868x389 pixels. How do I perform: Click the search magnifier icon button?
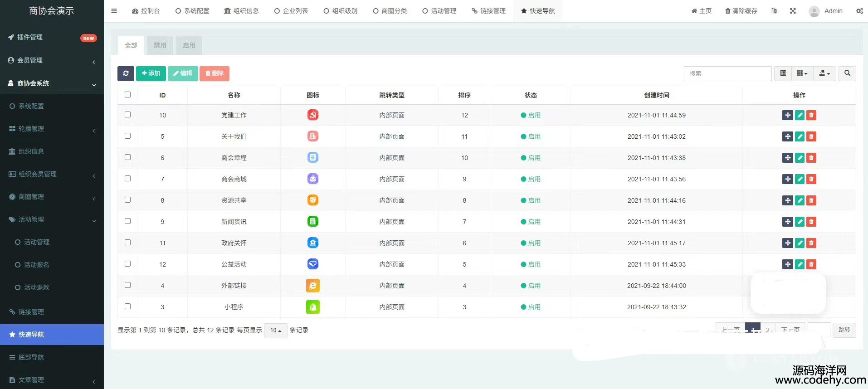(847, 73)
